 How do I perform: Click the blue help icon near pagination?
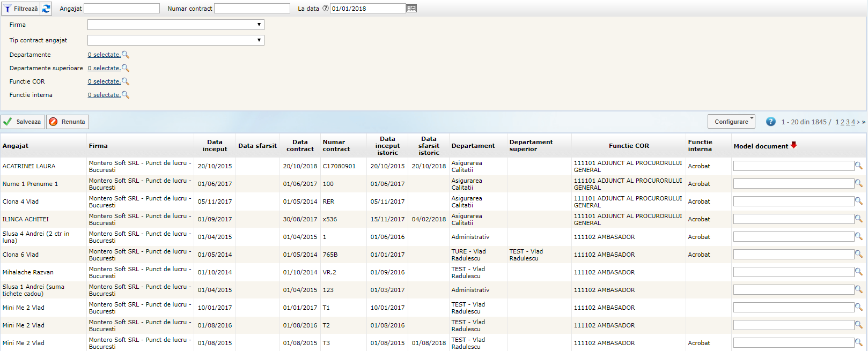point(770,122)
